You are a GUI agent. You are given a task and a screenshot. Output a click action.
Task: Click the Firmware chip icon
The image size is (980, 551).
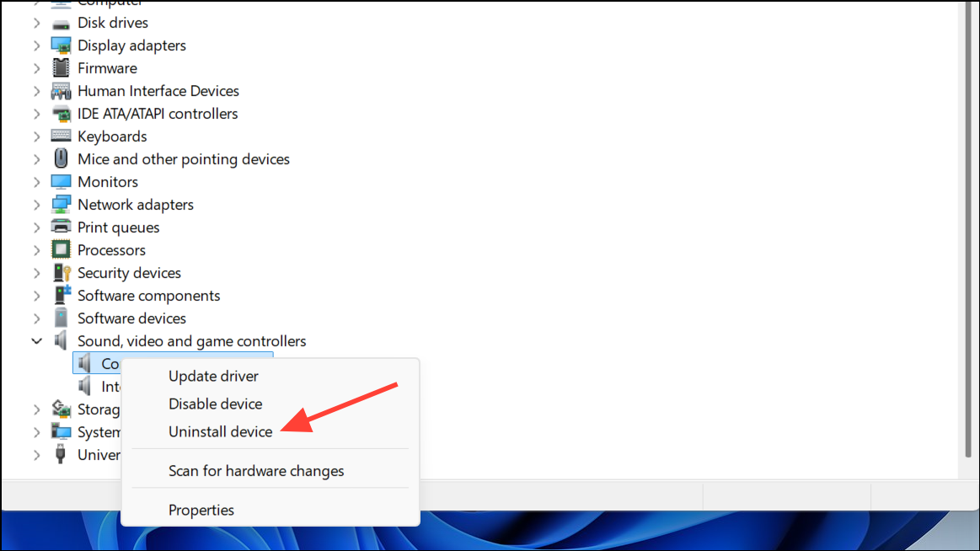[61, 68]
